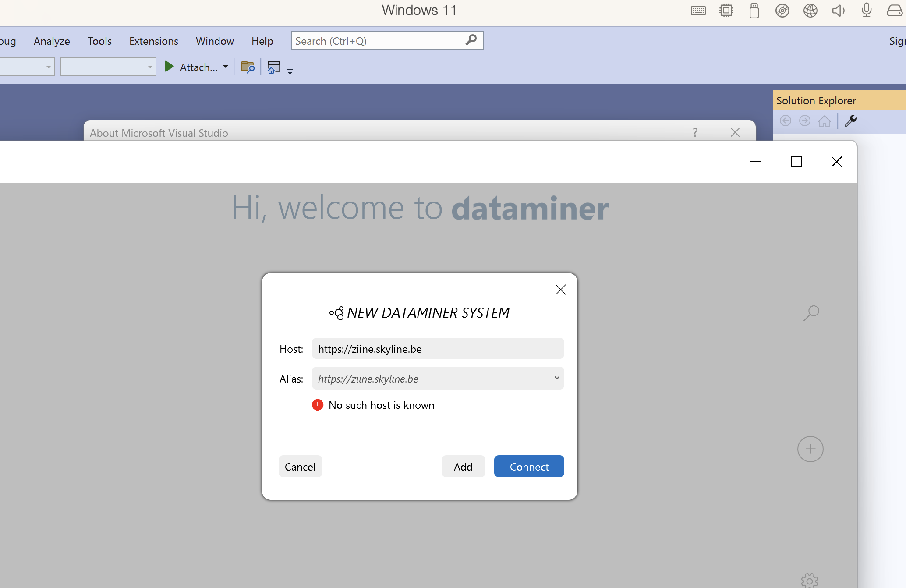
Task: Click the Find in Files folder icon
Action: pyautogui.click(x=248, y=67)
